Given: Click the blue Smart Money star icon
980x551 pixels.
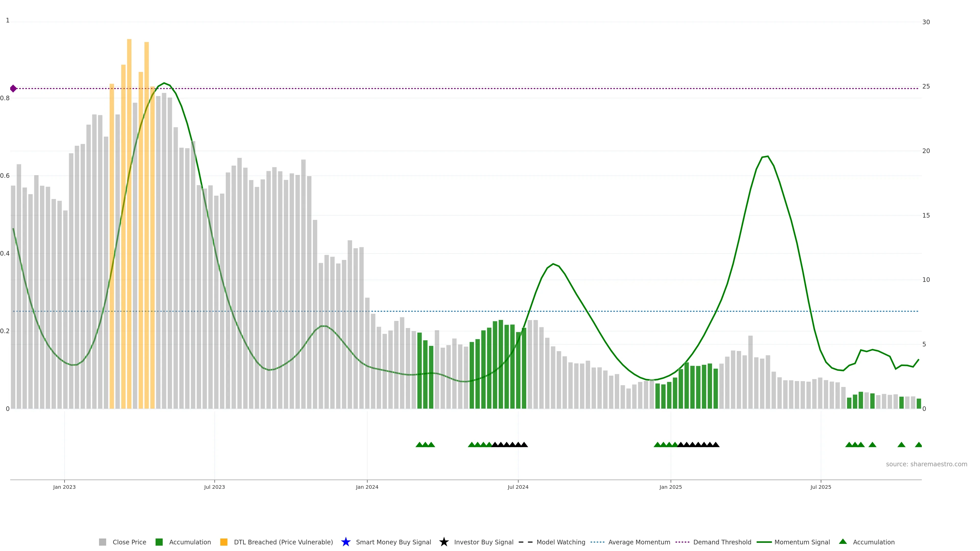Looking at the screenshot, I should click(x=346, y=542).
